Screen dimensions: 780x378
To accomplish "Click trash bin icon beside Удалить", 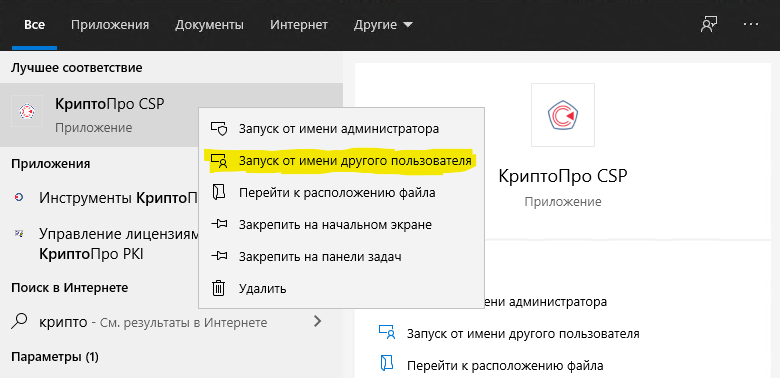I will 219,288.
